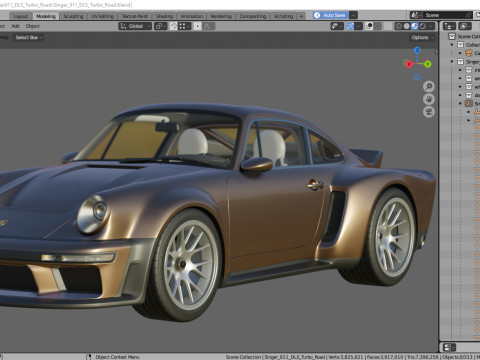Collapse the armature object tree

(460, 104)
